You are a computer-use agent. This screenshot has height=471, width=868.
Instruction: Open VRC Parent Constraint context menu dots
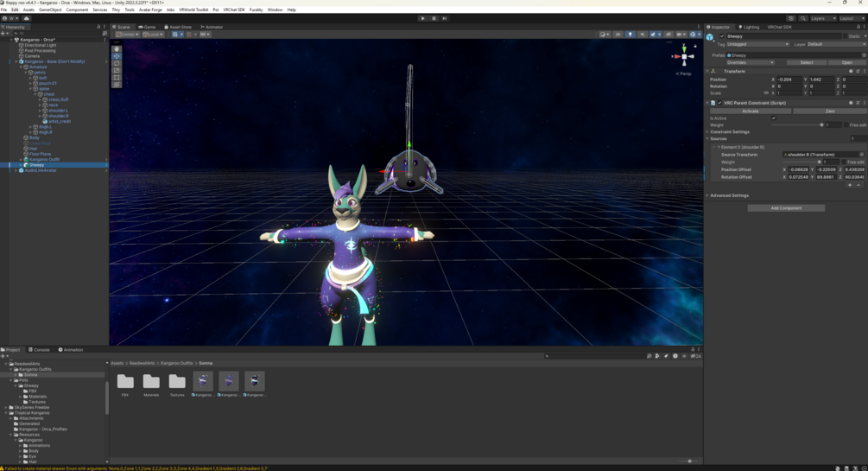(x=865, y=103)
